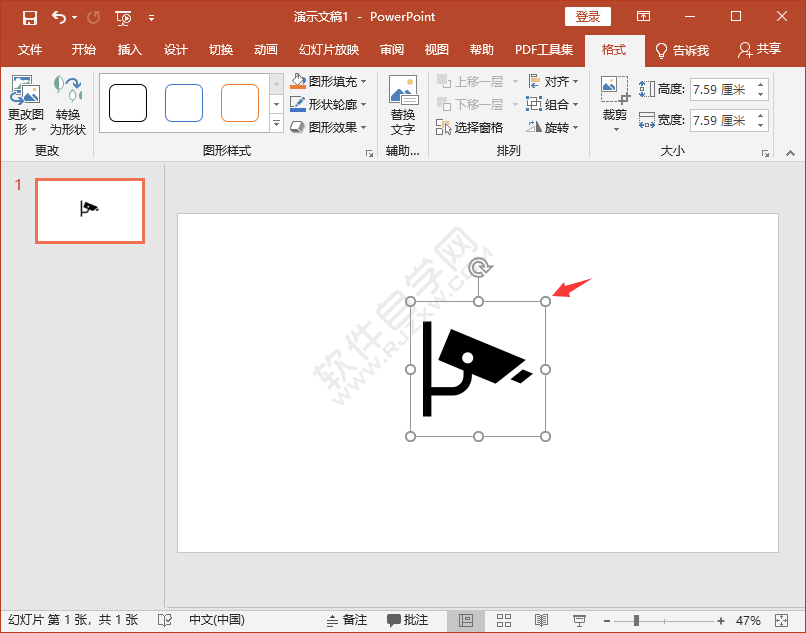
Task: Click the Undo arrow icon
Action: click(x=58, y=17)
